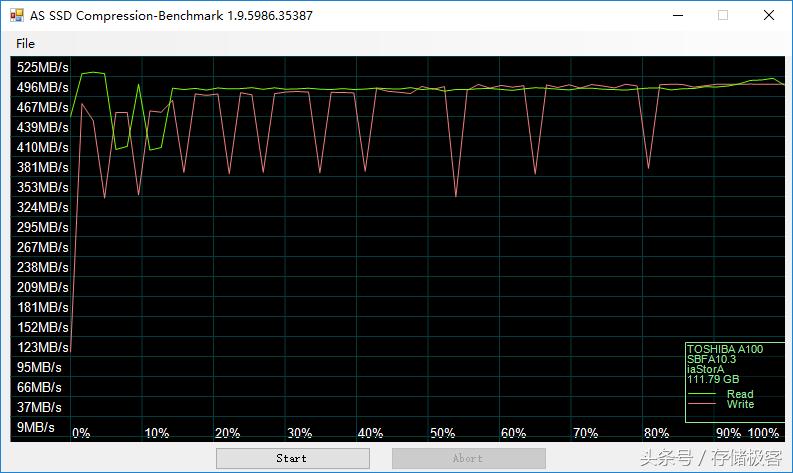Click the 9MB/s axis label

pos(35,427)
